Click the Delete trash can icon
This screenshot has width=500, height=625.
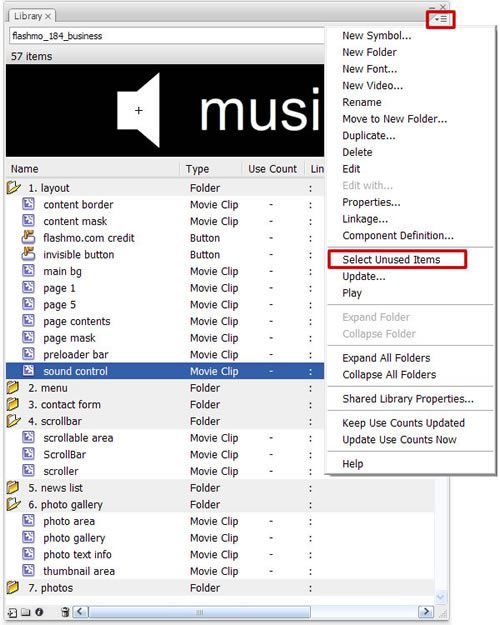65,612
